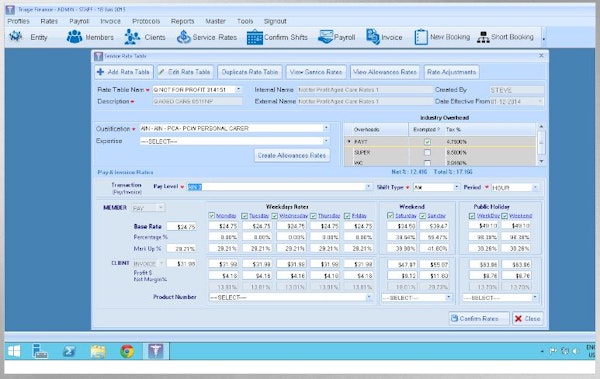Click the MEMBER Base Rate input field
The image size is (600, 379).
click(182, 227)
